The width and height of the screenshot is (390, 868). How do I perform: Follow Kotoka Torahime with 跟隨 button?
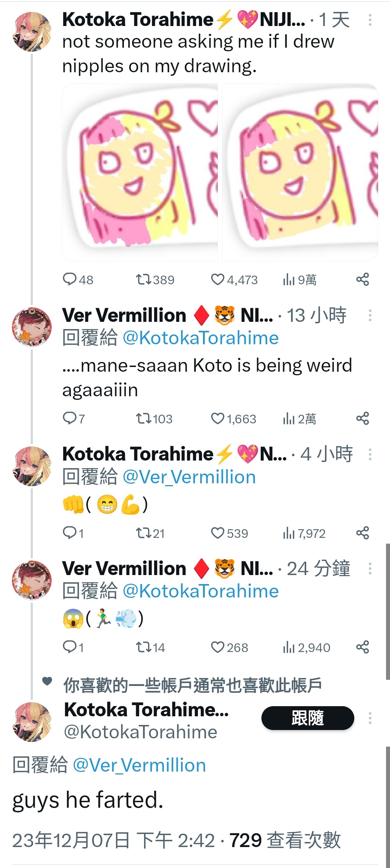tap(308, 718)
